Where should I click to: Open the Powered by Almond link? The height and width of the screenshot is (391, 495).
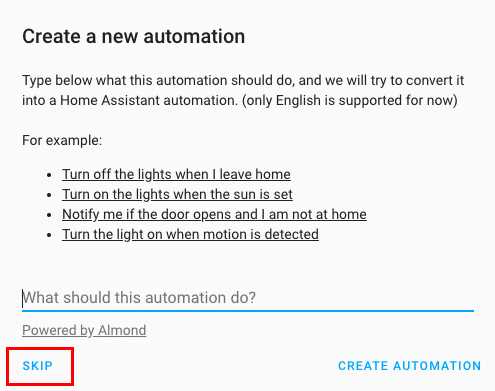tap(84, 330)
